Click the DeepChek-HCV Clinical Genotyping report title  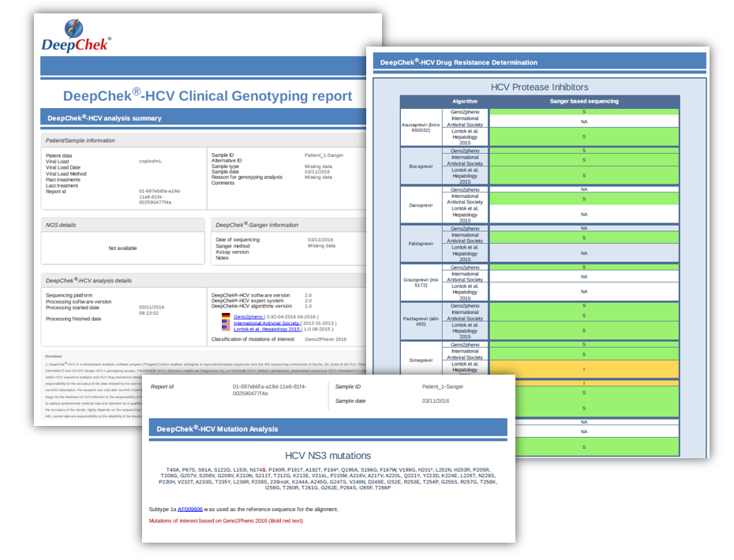(x=208, y=95)
